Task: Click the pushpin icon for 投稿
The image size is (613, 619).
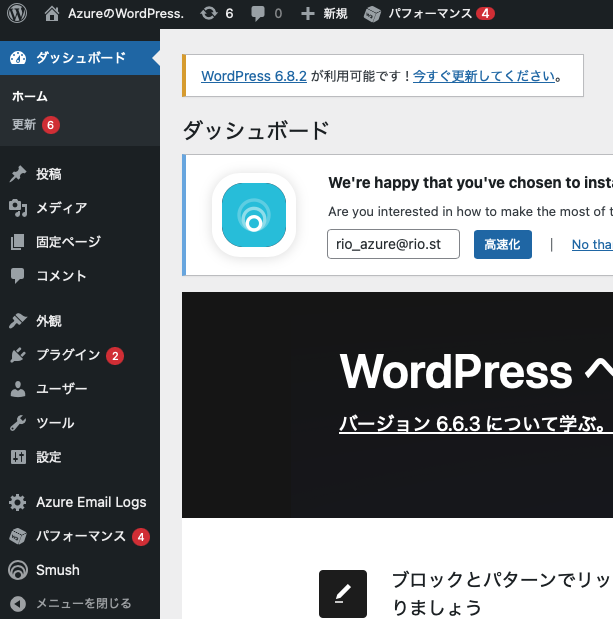Action: pyautogui.click(x=18, y=174)
